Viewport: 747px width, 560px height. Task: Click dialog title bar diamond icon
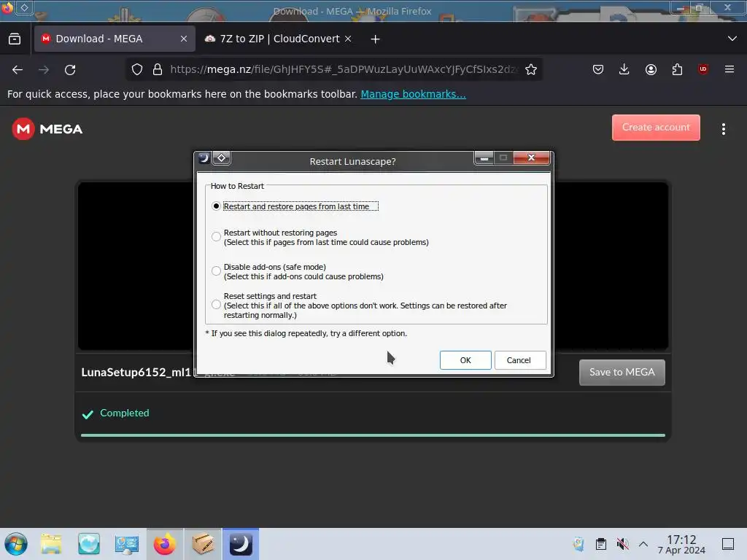pyautogui.click(x=222, y=157)
